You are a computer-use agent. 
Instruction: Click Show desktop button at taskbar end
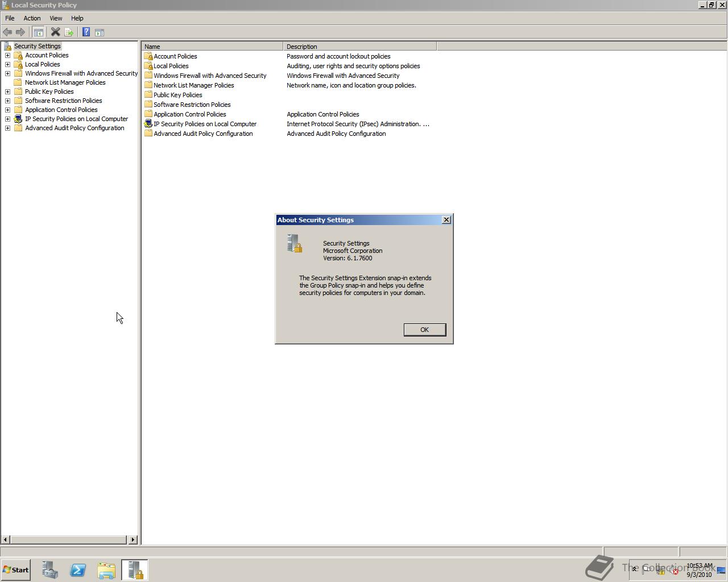[721, 570]
